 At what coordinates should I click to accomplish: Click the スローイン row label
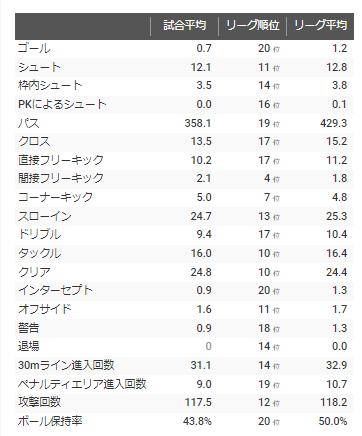point(45,217)
